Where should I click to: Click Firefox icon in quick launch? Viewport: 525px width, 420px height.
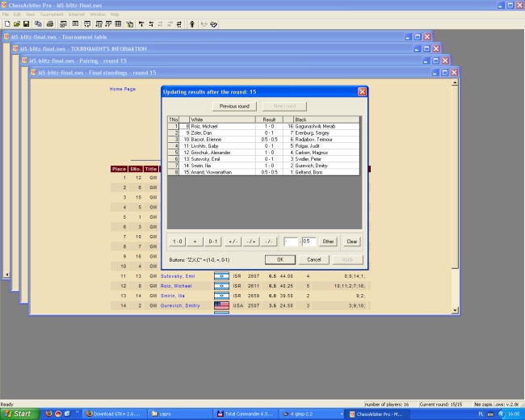(49, 414)
